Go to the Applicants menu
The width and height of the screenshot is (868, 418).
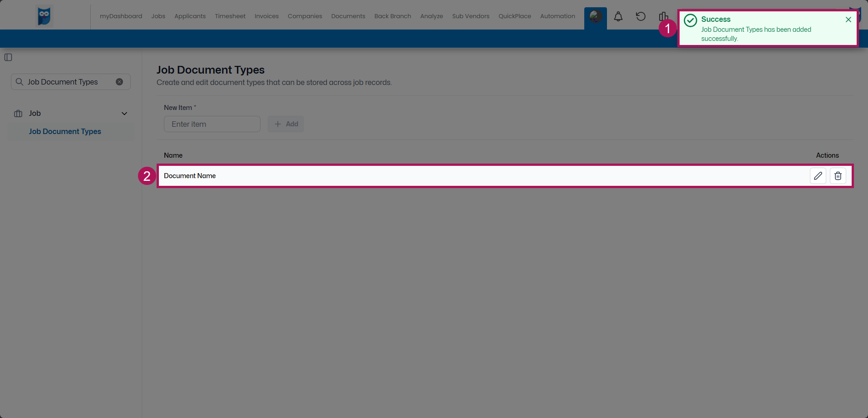(x=190, y=16)
